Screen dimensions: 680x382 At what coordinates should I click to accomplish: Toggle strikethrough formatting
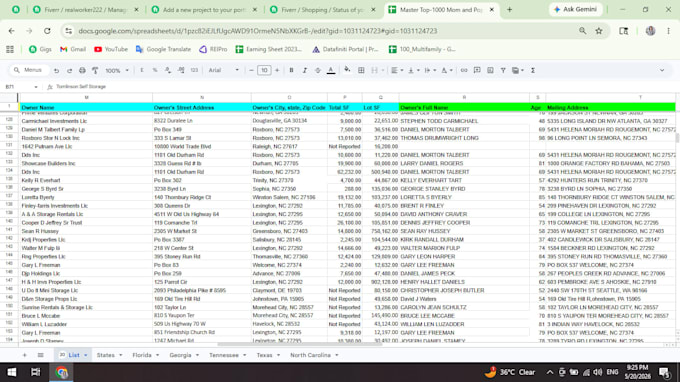(317, 70)
